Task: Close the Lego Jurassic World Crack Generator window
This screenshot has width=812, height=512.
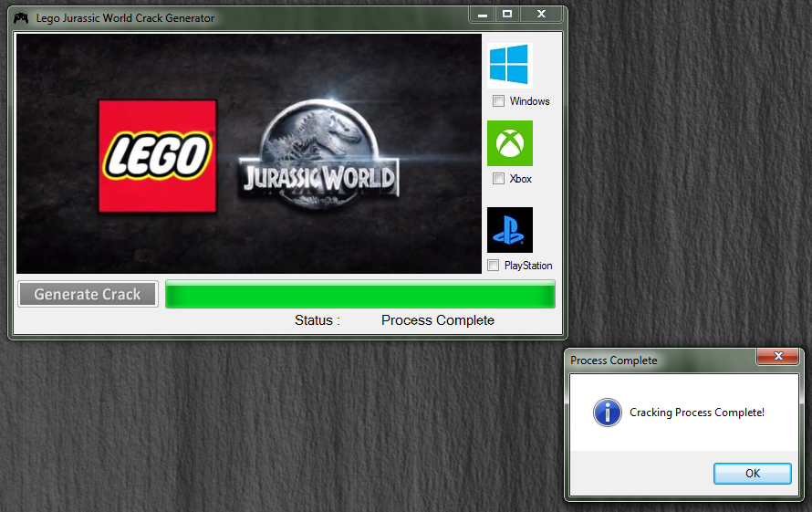Action: 541,15
